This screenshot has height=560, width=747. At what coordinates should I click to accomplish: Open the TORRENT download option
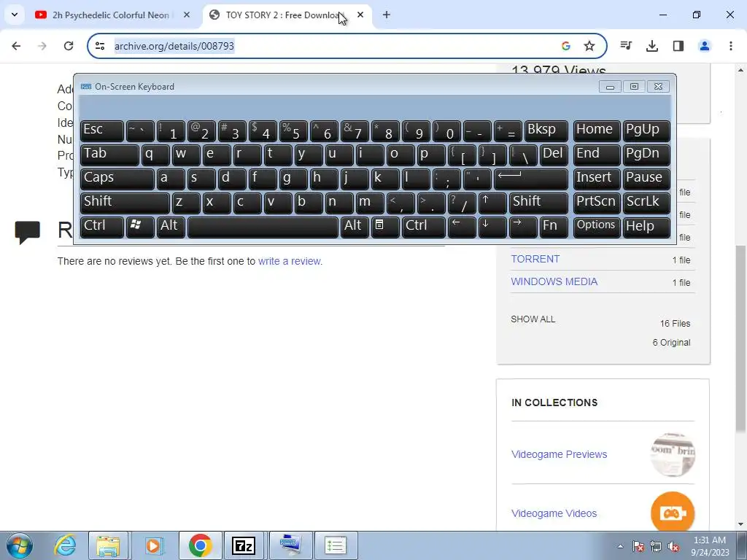[x=535, y=259]
